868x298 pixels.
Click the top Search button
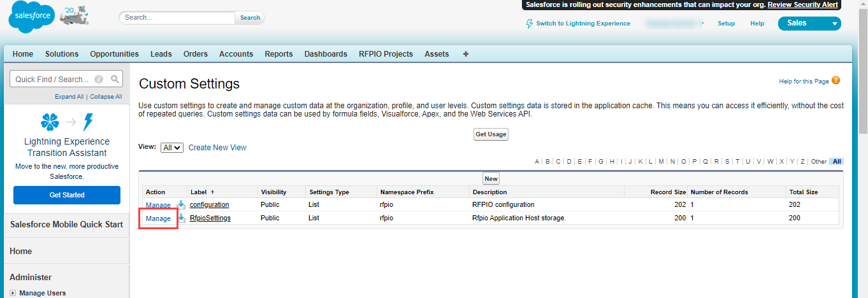(250, 18)
